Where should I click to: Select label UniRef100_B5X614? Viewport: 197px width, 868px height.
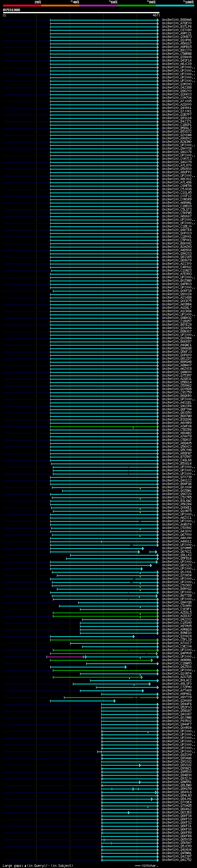[176, 464]
